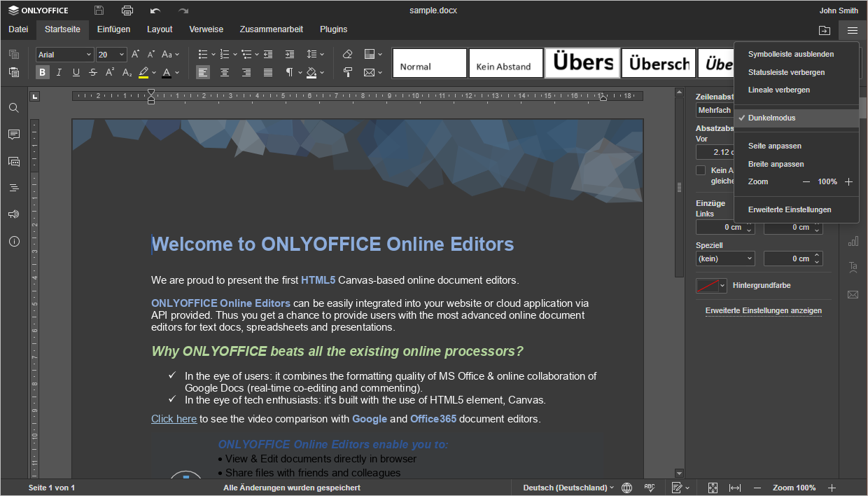
Task: Clear formatting with the eraser icon
Action: pyautogui.click(x=348, y=54)
